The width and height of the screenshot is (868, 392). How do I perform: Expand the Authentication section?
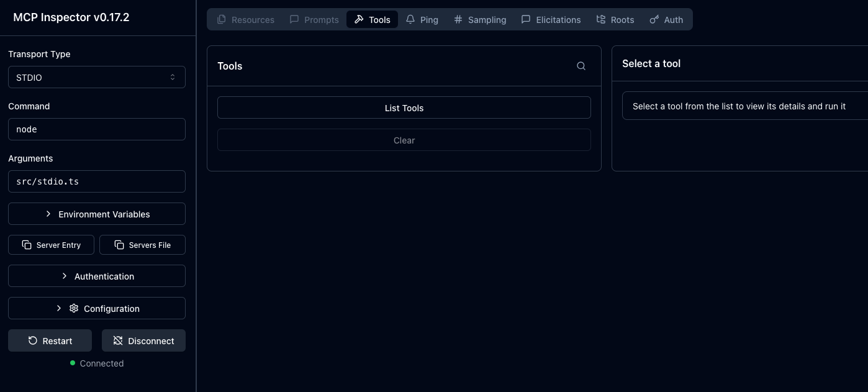point(97,276)
